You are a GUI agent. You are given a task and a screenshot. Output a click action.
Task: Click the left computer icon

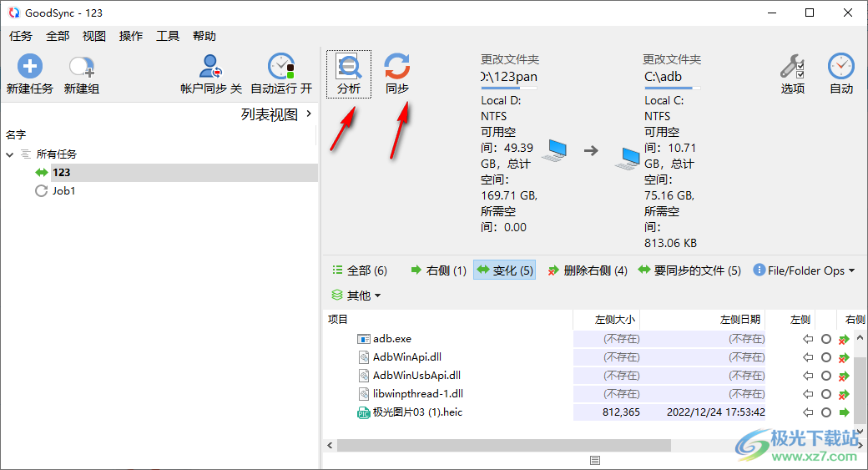coord(555,150)
